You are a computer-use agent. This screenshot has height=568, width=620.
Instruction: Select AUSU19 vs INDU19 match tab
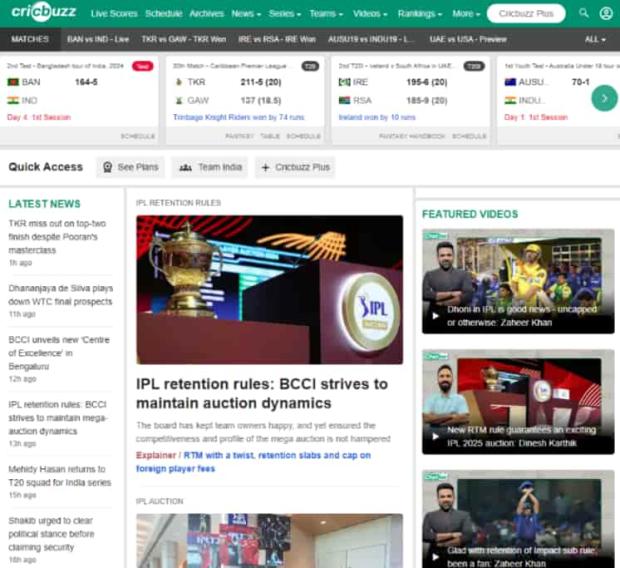coord(371,39)
